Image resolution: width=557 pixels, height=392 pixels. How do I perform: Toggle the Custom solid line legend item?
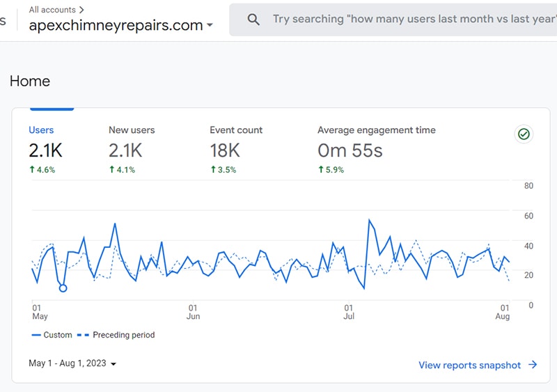click(x=52, y=335)
